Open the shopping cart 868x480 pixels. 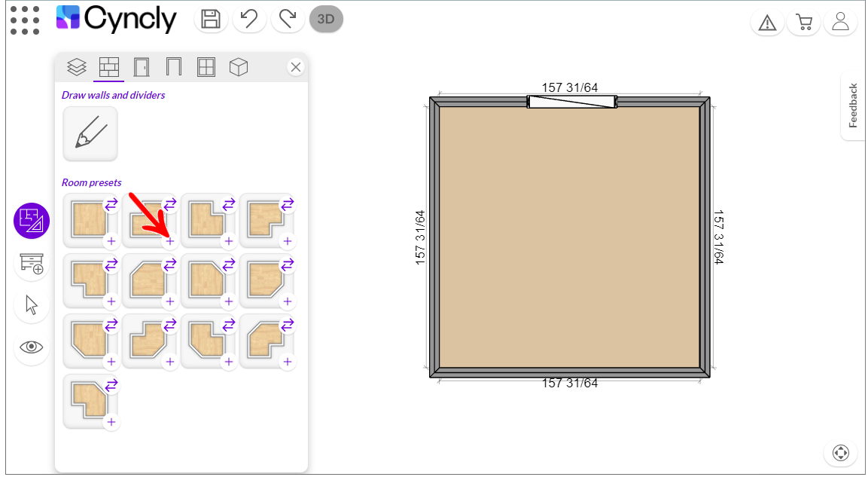pos(804,23)
